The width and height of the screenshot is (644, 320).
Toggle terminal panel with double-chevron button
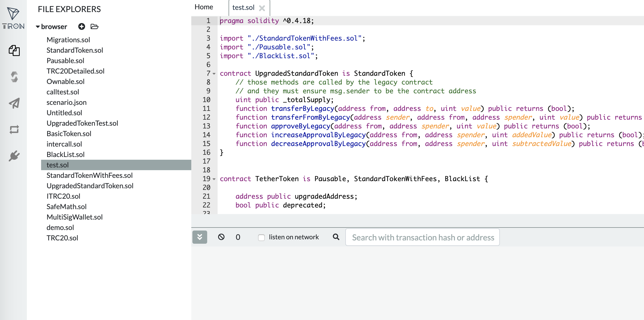[x=200, y=237]
